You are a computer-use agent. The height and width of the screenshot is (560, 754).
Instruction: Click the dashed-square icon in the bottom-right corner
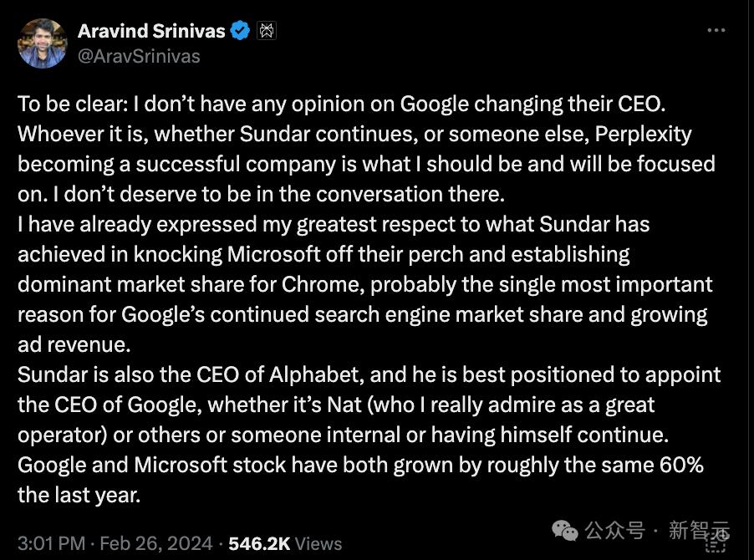click(716, 544)
